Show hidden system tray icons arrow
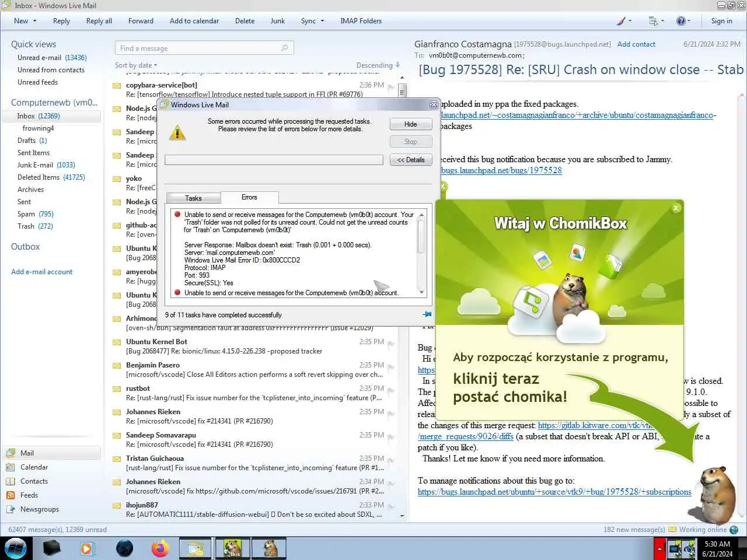 coord(660,549)
